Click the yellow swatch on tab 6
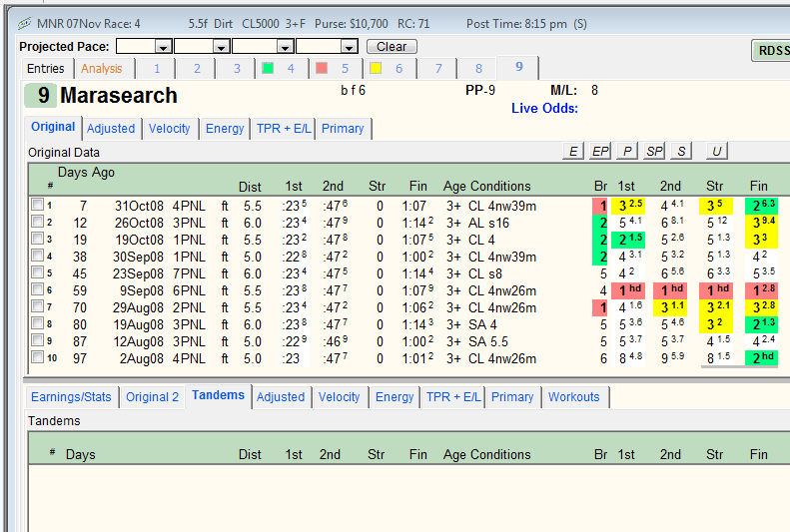Screen dimensions: 790x532 coord(376,68)
